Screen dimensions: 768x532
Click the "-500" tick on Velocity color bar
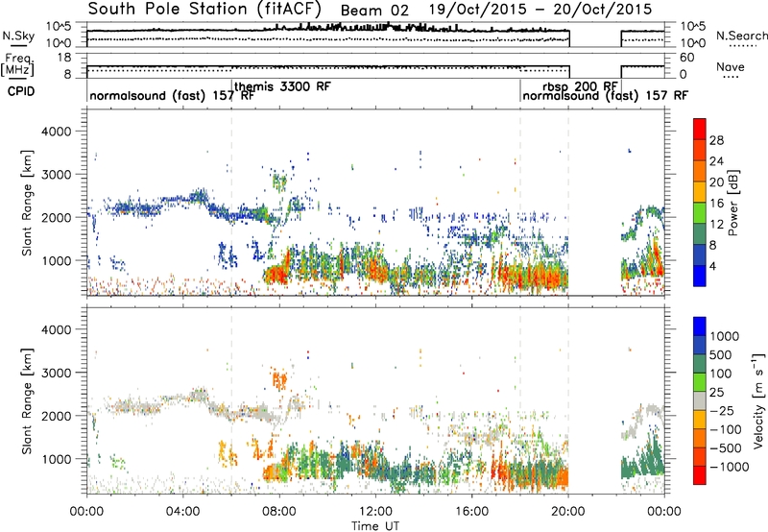click(725, 447)
